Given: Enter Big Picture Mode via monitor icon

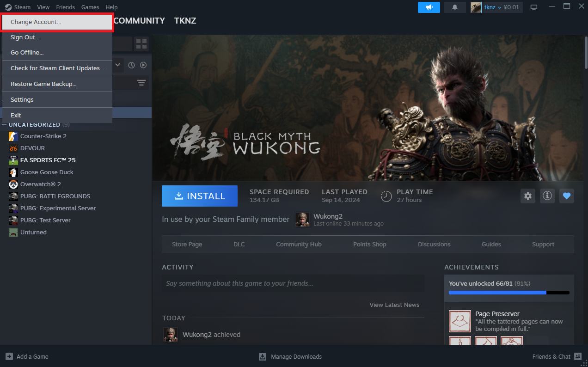Looking at the screenshot, I should pyautogui.click(x=534, y=7).
